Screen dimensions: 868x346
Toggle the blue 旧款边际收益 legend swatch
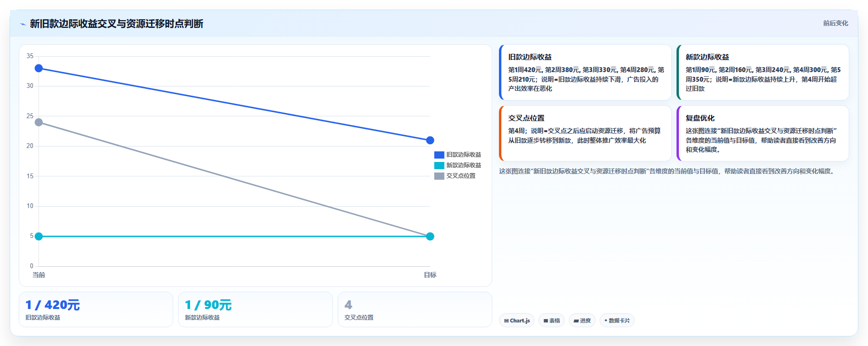click(x=439, y=155)
